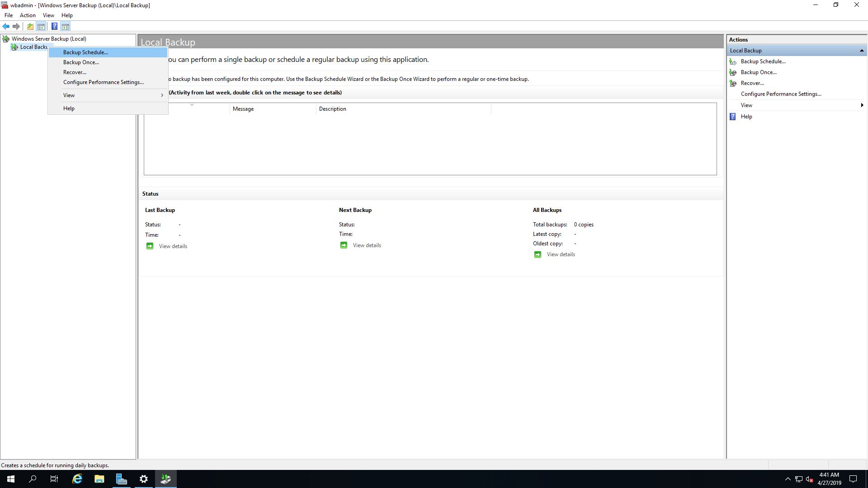This screenshot has width=868, height=488.
Task: Choose Recover... in context menu
Action: 108,72
